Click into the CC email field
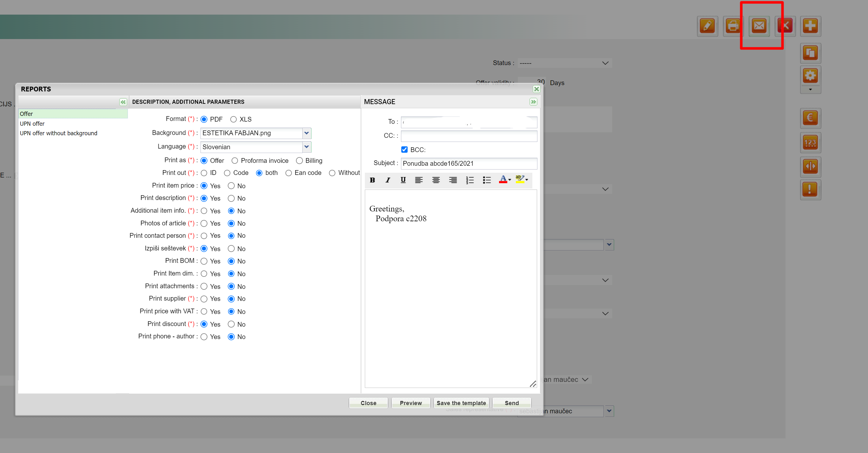Screen dimensions: 868x453 coord(469,136)
